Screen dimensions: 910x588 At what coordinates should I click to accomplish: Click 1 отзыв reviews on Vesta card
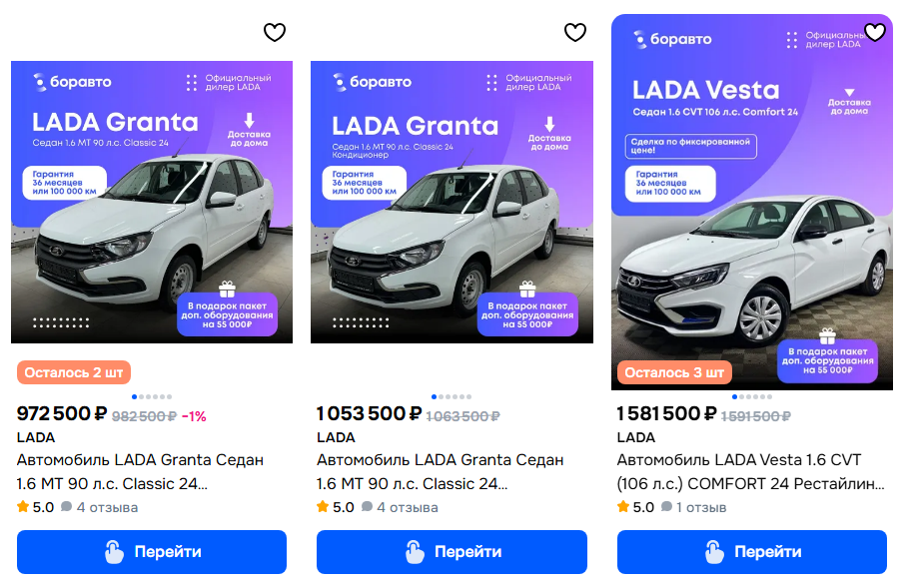pos(701,507)
